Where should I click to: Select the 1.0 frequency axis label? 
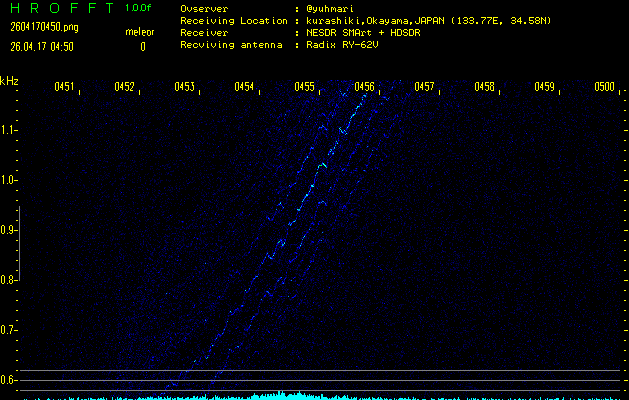click(x=9, y=180)
